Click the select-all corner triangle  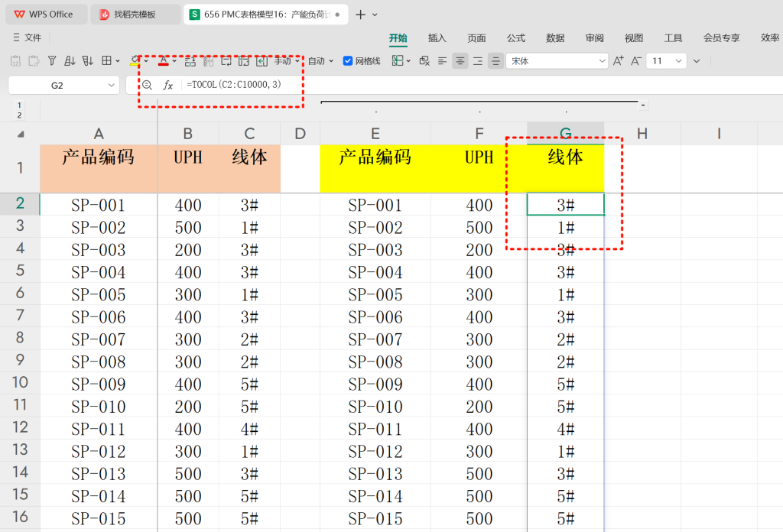[21, 134]
